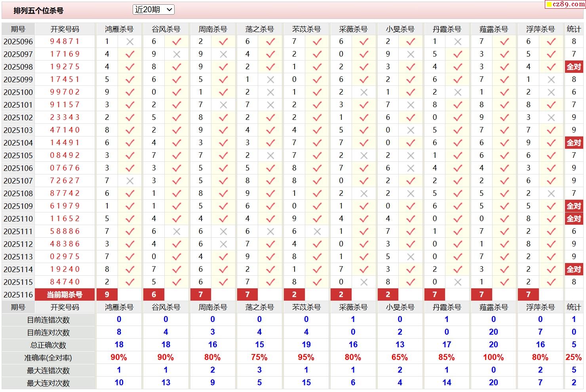
Task: Click the gray cross in 周南杀号 for 2025101
Action: point(223,105)
